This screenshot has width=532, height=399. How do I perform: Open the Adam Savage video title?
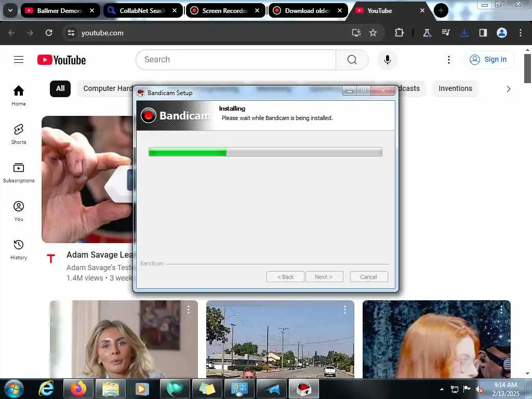pos(99,255)
